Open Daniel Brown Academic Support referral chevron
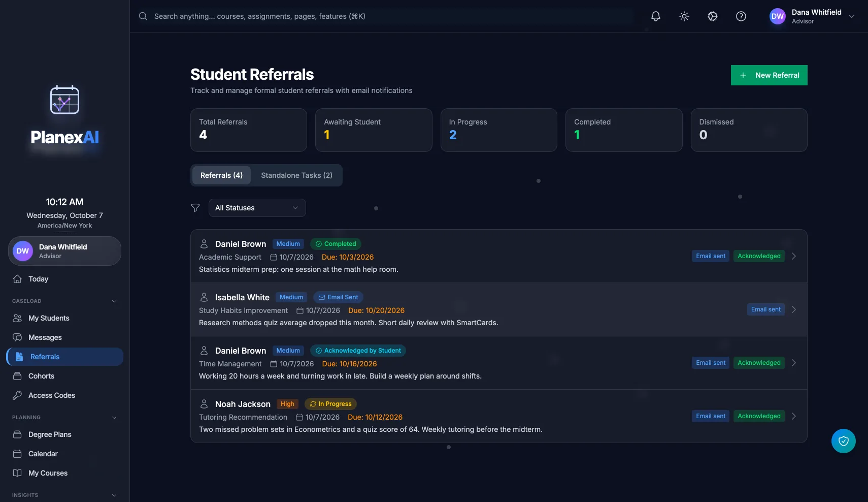 794,256
